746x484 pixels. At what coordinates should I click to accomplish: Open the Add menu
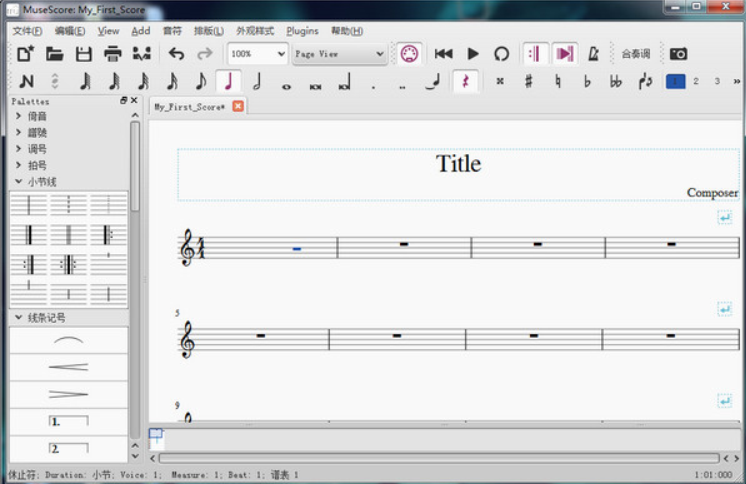tap(141, 31)
